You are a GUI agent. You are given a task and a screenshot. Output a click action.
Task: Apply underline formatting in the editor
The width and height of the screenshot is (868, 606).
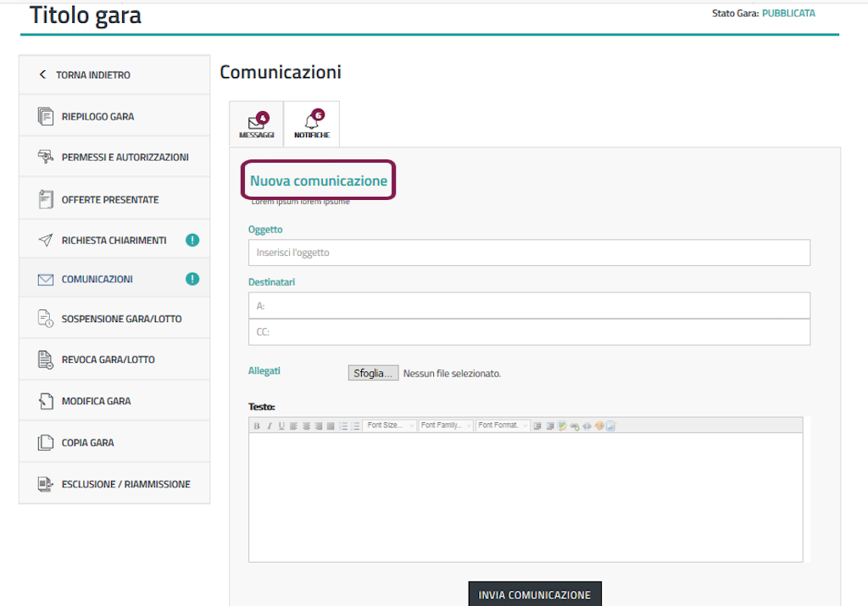pos(281,425)
